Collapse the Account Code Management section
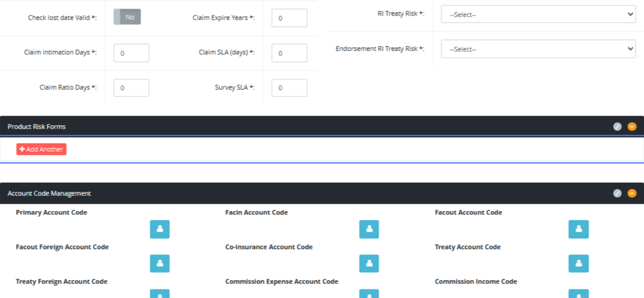Screen dimensions: 644x298 (632, 193)
